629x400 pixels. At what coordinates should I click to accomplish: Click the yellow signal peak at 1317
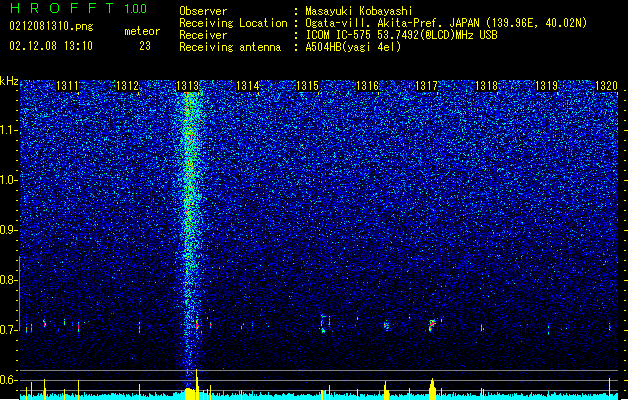432,389
